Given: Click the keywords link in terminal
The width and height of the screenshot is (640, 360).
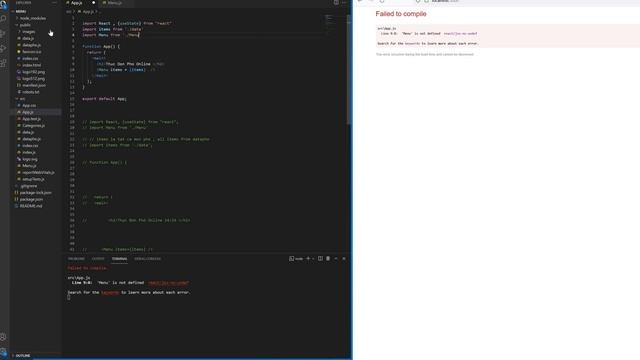Looking at the screenshot, I should [x=110, y=292].
